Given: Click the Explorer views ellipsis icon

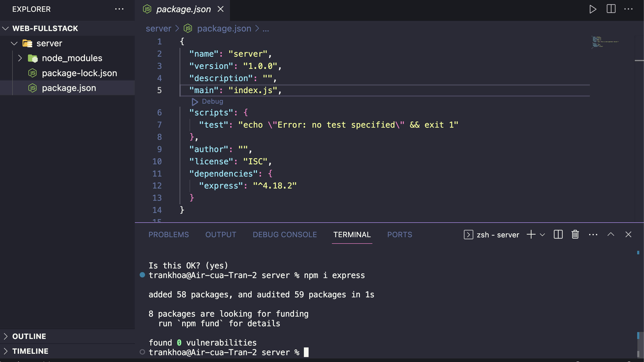Looking at the screenshot, I should click(x=119, y=9).
